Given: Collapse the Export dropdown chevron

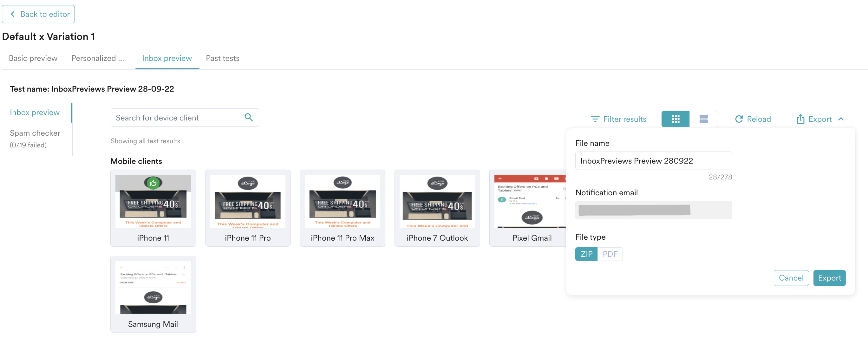Looking at the screenshot, I should click(841, 119).
